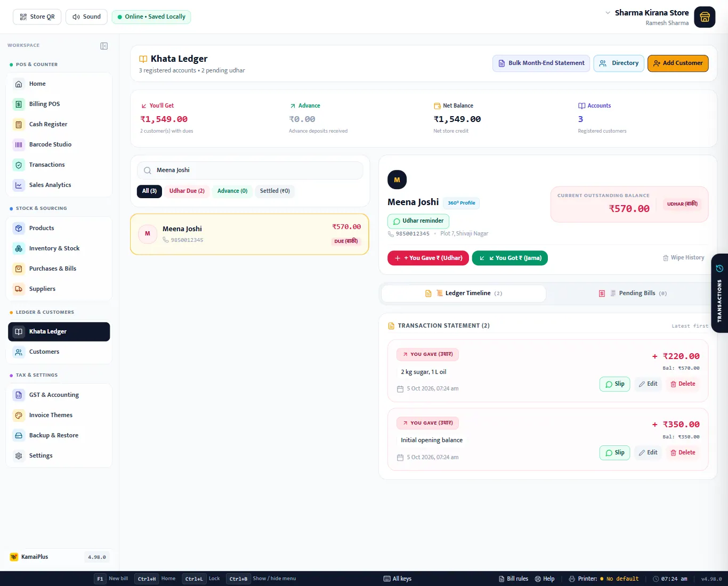Record a You Gave (Udhar) entry
Viewport: 728px width, 586px height.
pos(428,258)
